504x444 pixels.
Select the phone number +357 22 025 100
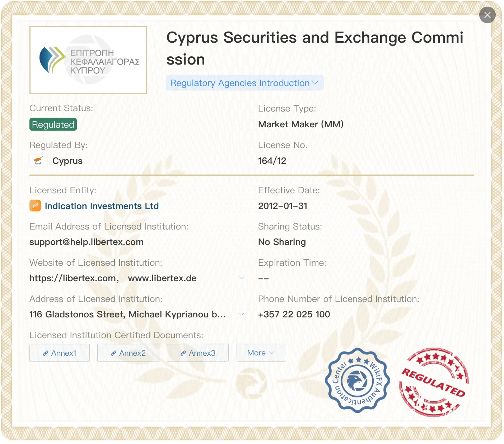pyautogui.click(x=294, y=315)
